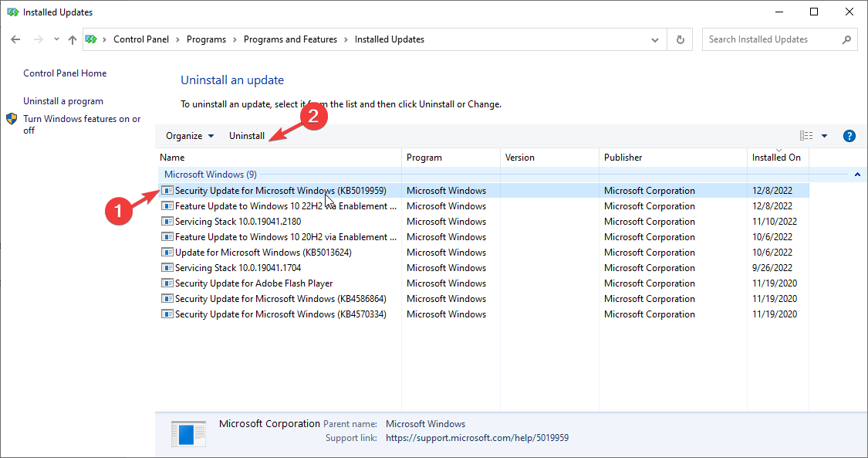Image resolution: width=868 pixels, height=458 pixels.
Task: Click the search magnifier icon
Action: click(x=847, y=39)
